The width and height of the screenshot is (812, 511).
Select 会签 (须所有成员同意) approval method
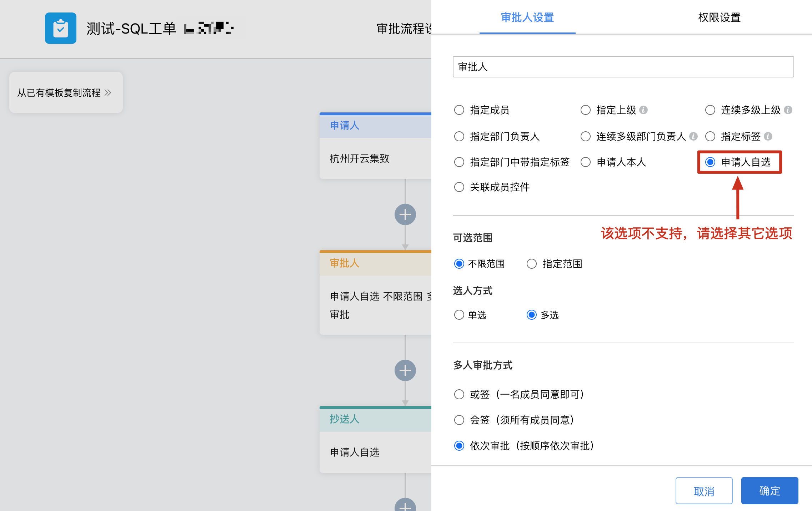pyautogui.click(x=459, y=420)
